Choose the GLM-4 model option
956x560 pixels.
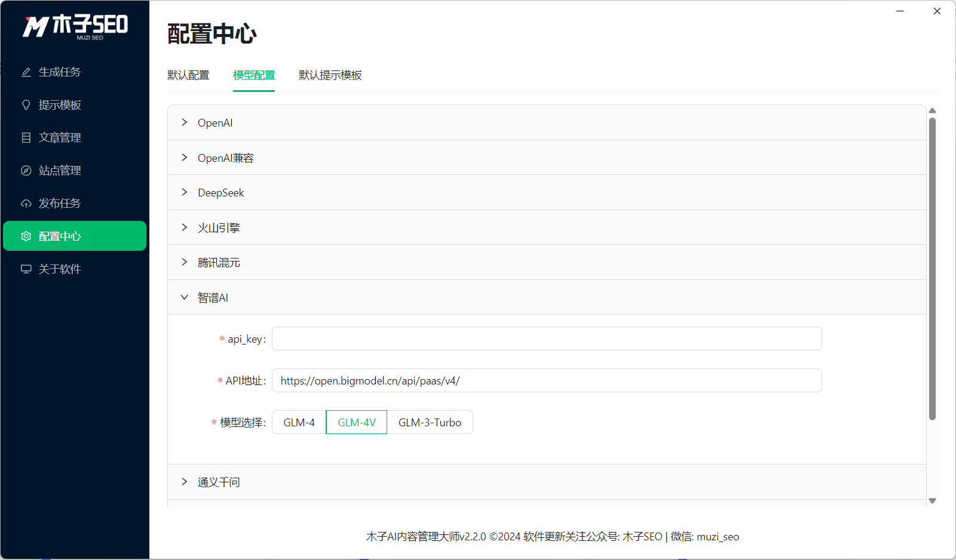(299, 422)
